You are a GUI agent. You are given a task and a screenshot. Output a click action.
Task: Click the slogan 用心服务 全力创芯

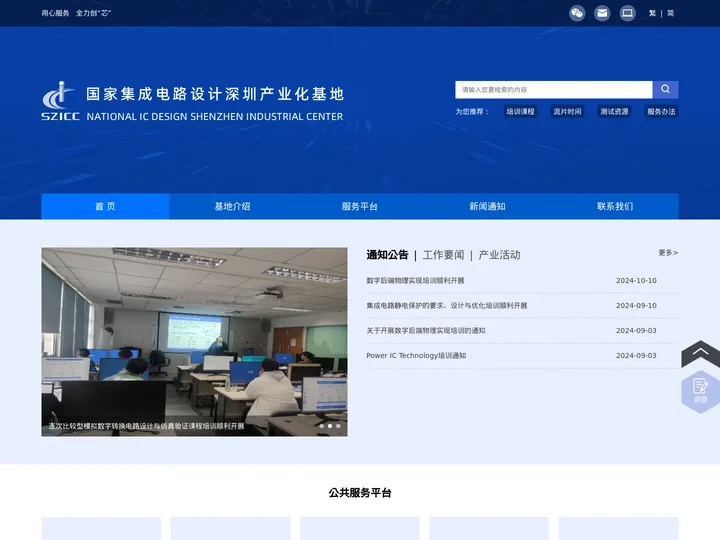coord(76,13)
